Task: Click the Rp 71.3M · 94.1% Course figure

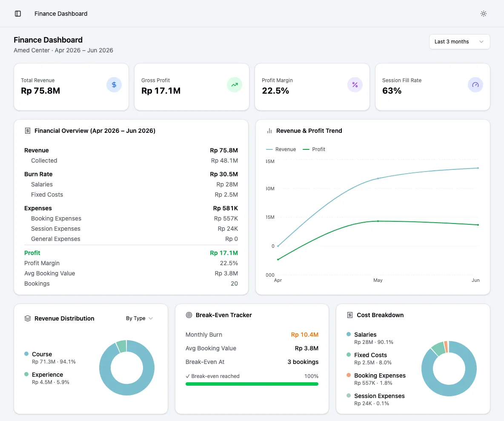Action: (x=54, y=362)
